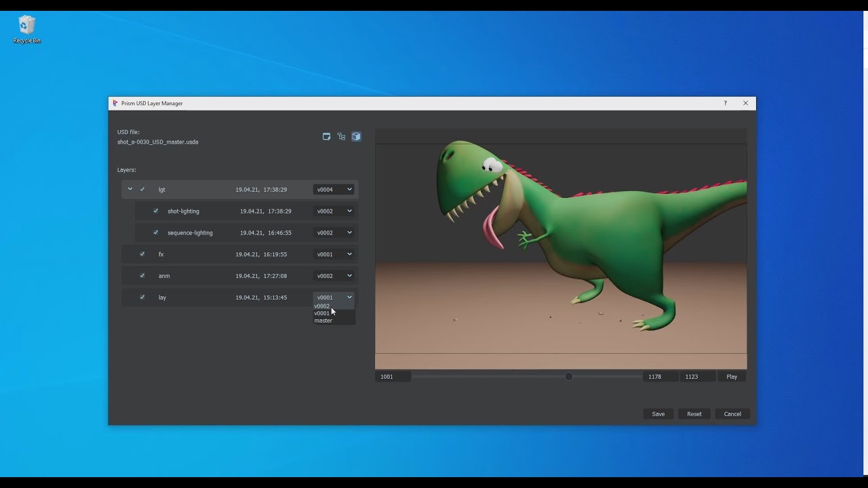
Task: Click the fx timestamp 16:19:55
Action: pos(261,254)
